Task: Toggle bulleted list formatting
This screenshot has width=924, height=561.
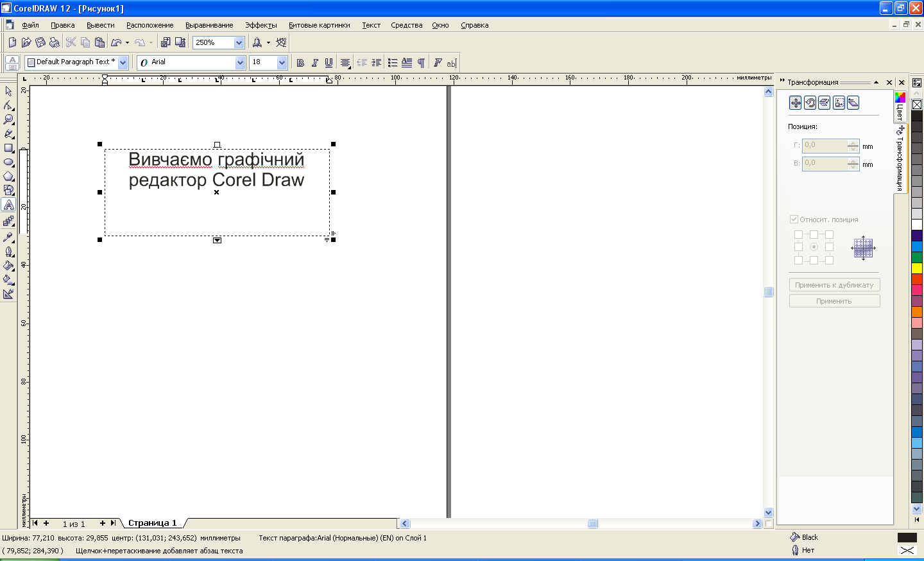Action: 393,63
